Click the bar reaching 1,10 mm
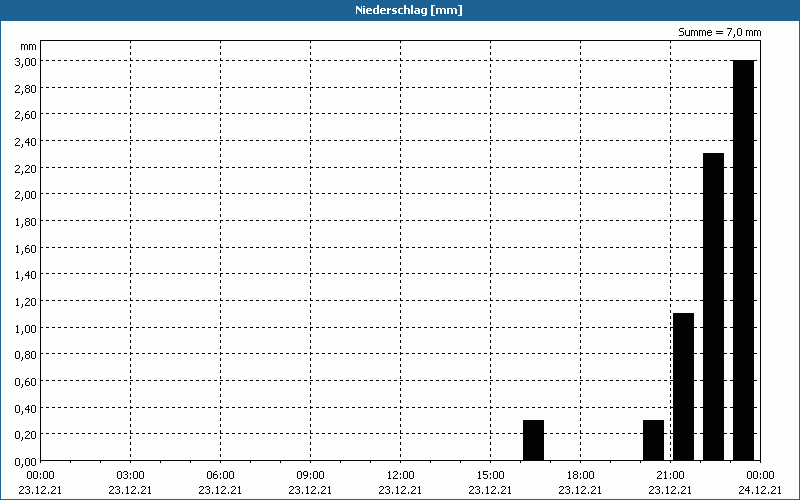Image resolution: width=800 pixels, height=500 pixels. coord(683,387)
